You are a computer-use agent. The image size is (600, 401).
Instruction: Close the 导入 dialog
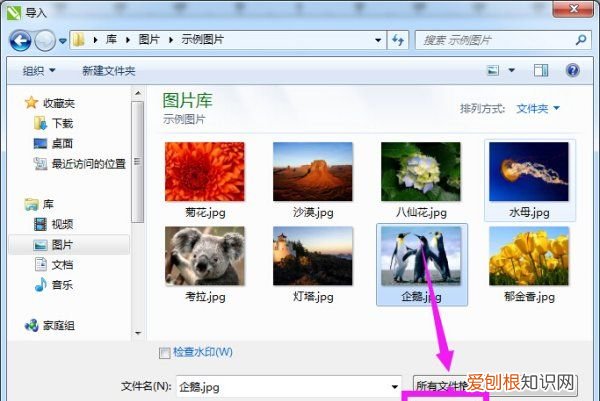573,8
